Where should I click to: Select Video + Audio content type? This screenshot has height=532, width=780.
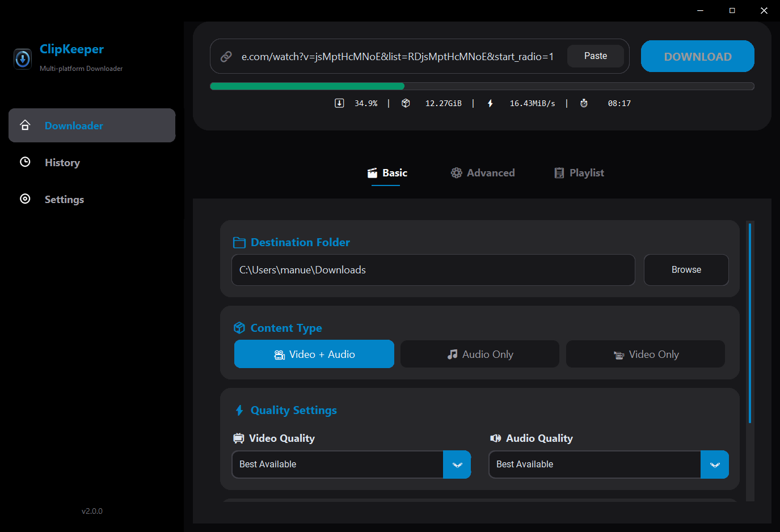pyautogui.click(x=314, y=354)
